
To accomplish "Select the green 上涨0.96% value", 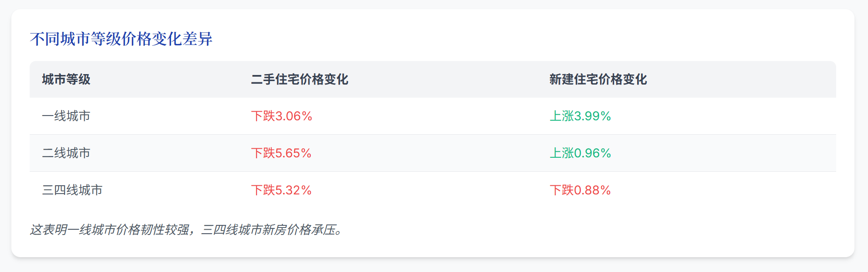I will click(580, 153).
